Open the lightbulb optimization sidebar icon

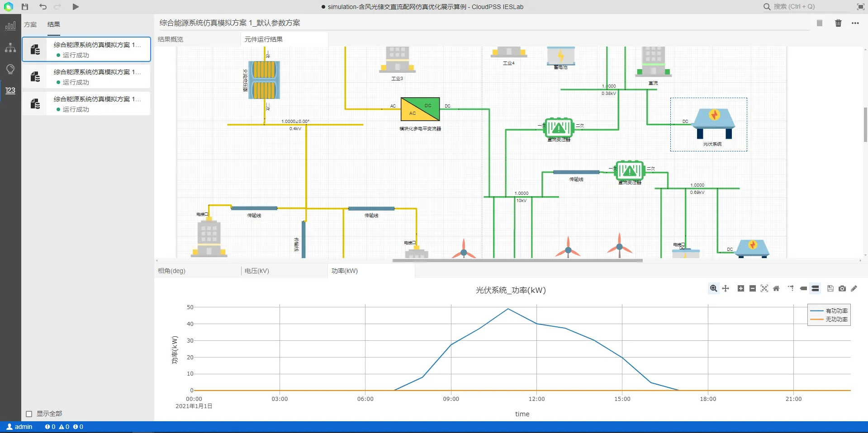click(10, 69)
